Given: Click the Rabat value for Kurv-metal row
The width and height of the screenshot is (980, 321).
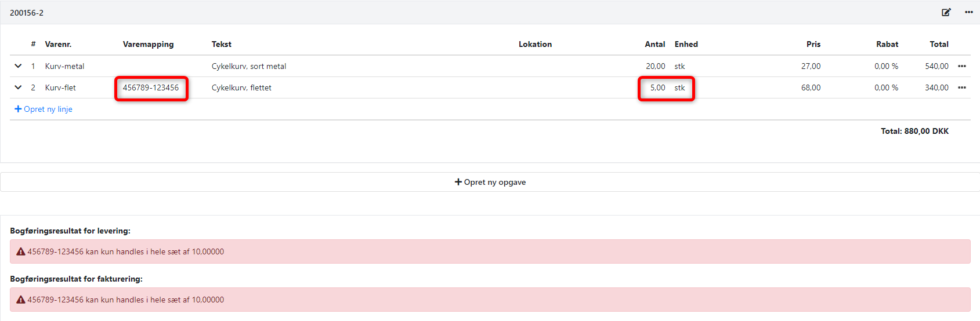Looking at the screenshot, I should [x=886, y=66].
